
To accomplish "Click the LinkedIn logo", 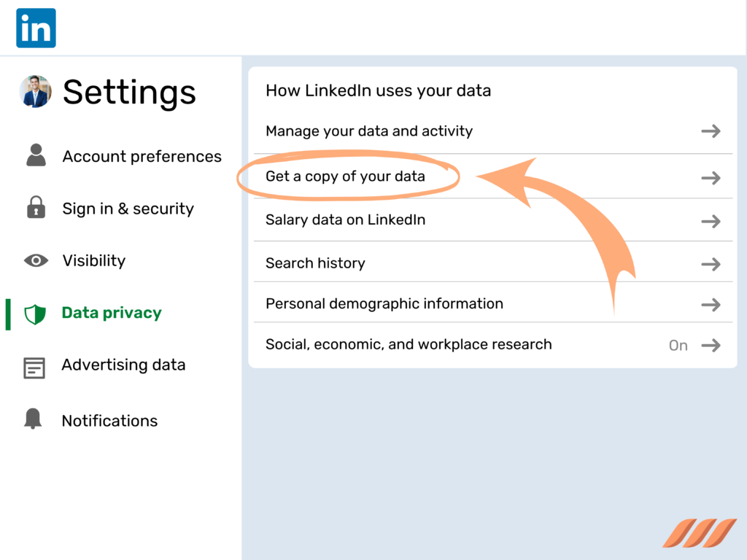I will click(35, 28).
